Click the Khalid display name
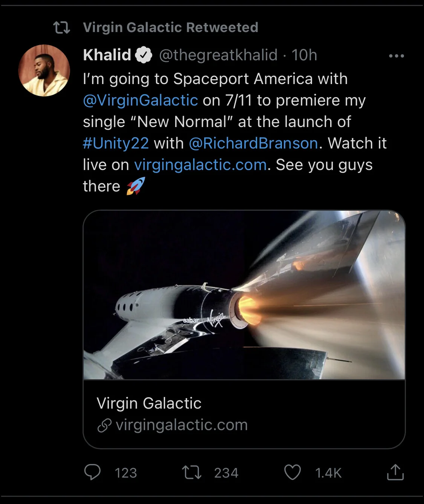The height and width of the screenshot is (504, 424). coord(107,55)
